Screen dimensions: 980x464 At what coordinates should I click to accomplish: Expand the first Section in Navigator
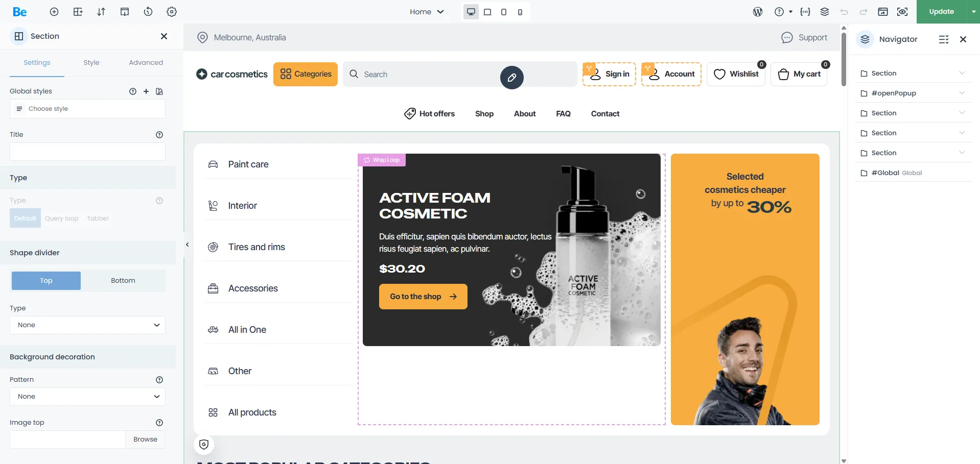962,73
